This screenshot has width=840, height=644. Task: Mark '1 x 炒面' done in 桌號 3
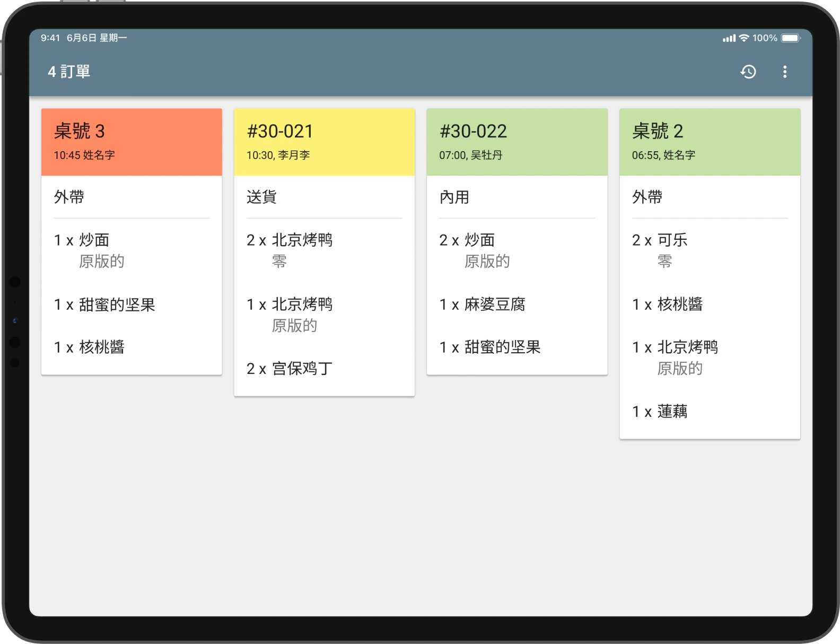tap(82, 240)
